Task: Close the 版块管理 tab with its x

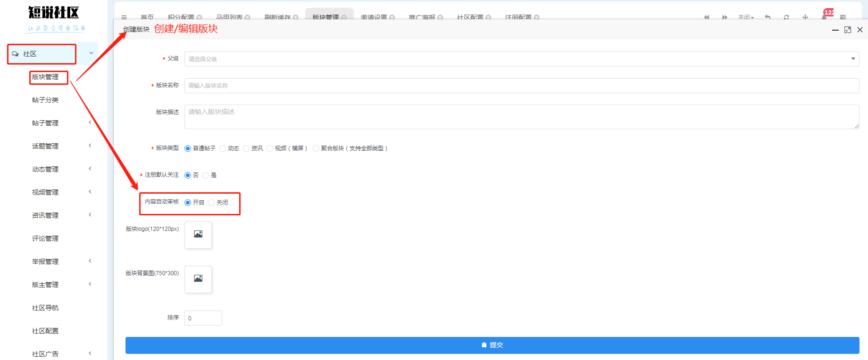Action: pyautogui.click(x=344, y=17)
